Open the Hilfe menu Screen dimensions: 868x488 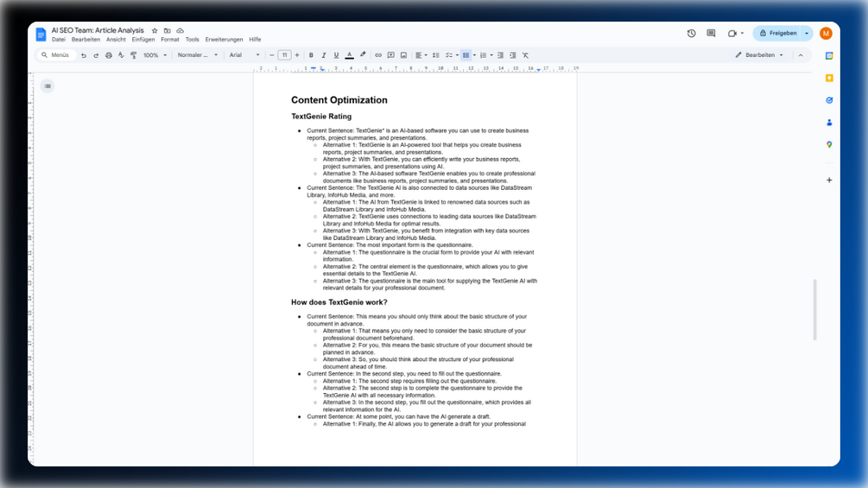coord(255,40)
